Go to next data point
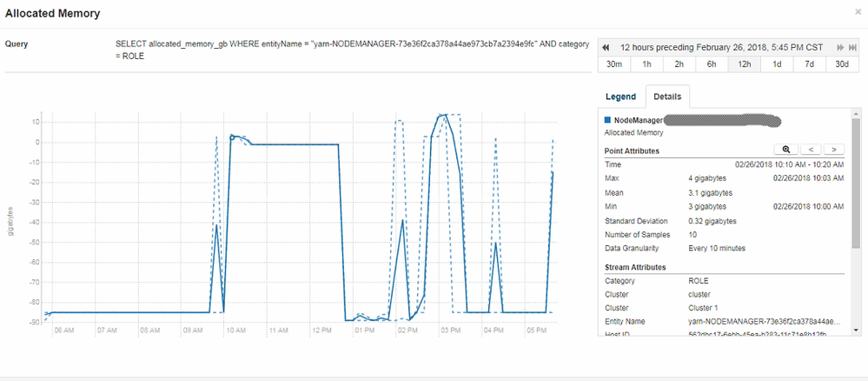The image size is (868, 381). [x=834, y=150]
